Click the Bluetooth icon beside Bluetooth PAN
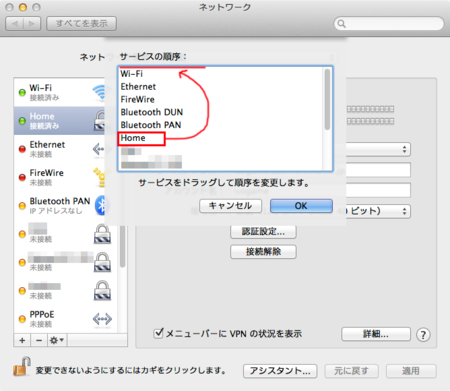The image size is (450, 391). tap(100, 205)
